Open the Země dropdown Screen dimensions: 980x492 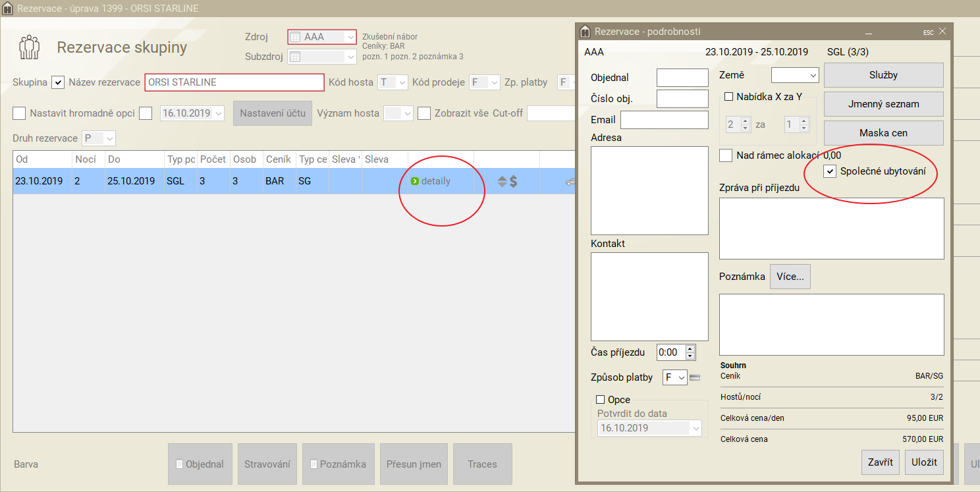[x=795, y=76]
